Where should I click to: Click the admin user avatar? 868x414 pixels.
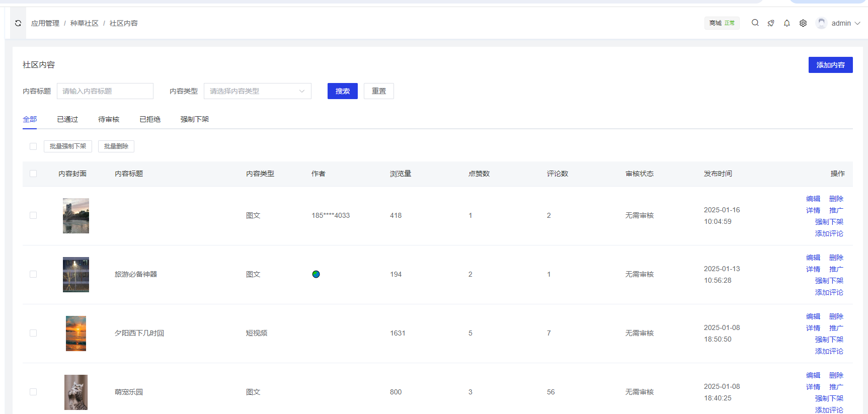tap(821, 23)
